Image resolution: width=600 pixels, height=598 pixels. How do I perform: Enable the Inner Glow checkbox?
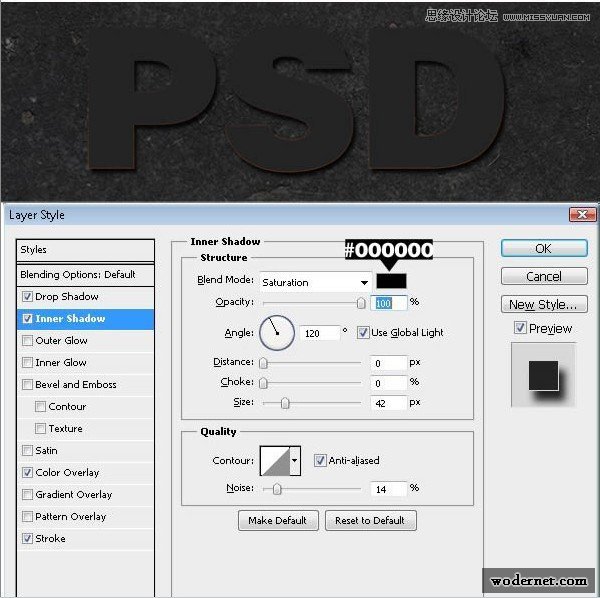pos(27,362)
